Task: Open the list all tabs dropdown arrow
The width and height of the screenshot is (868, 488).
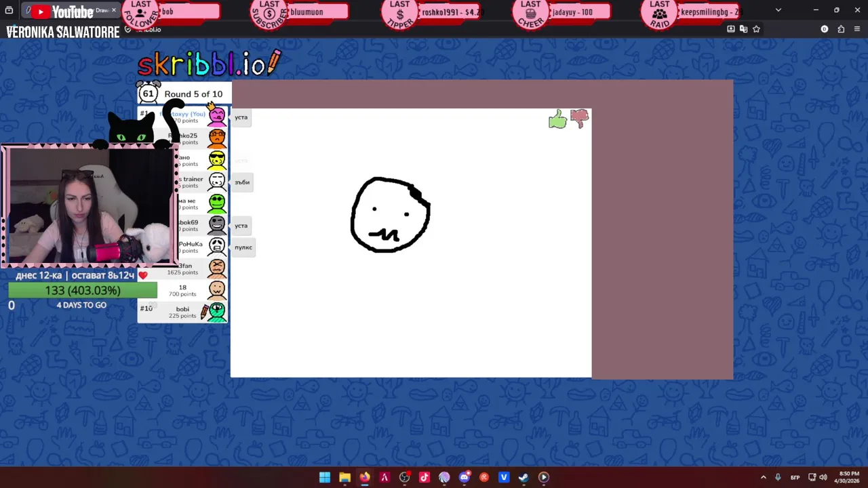Action: [778, 10]
